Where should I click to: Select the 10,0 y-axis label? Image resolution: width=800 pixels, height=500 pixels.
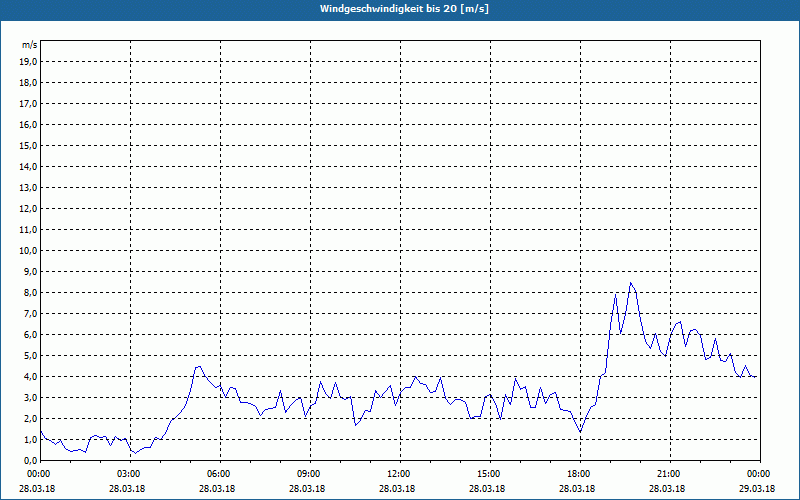[28, 251]
